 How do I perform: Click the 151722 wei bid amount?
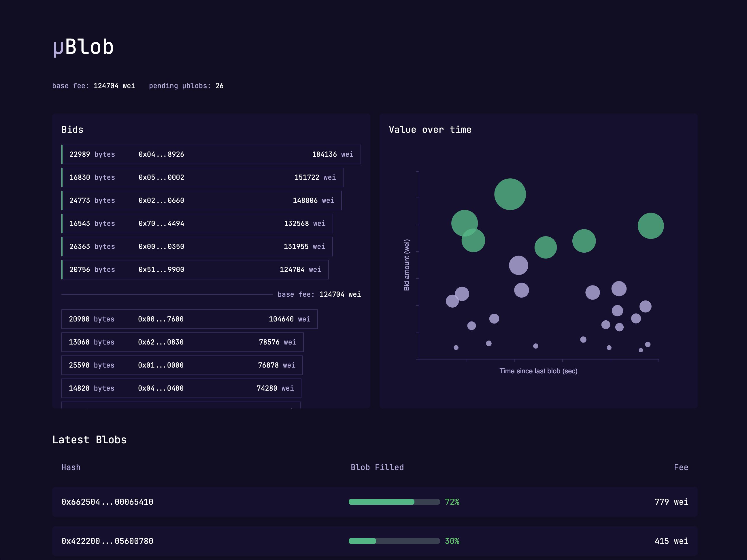[x=315, y=177]
